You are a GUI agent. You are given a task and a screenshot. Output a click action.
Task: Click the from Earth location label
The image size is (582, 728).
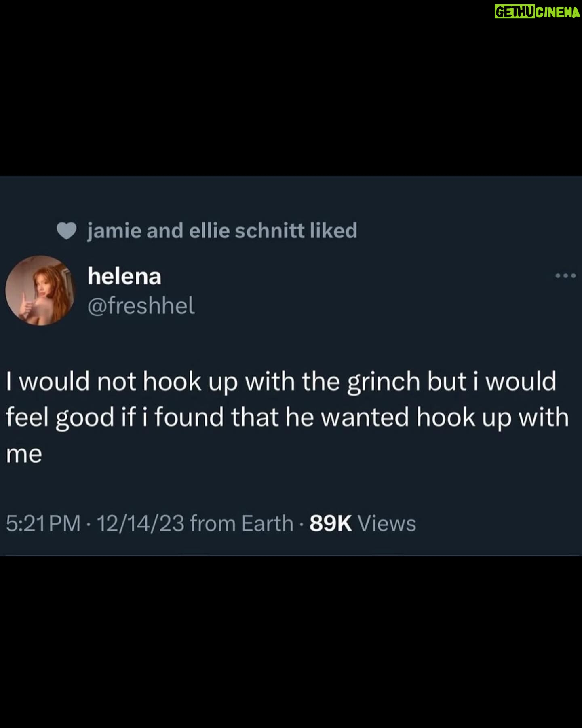242,523
